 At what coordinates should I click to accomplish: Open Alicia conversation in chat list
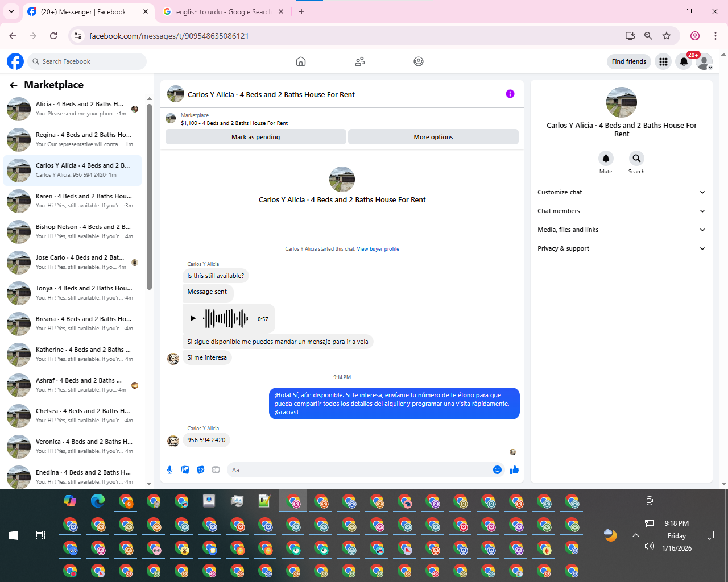point(73,109)
